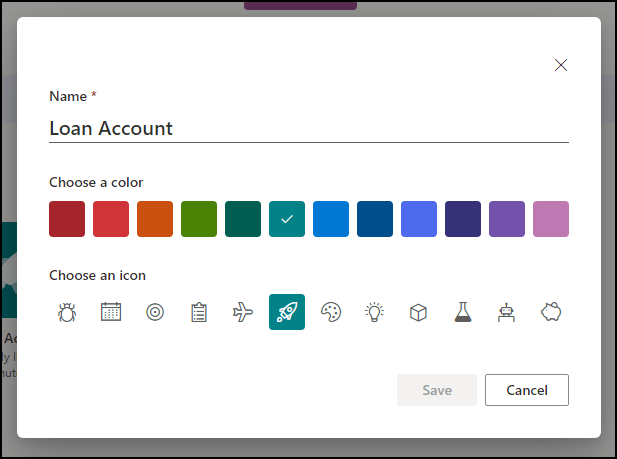Select the pink color swatch
617x459 pixels.
point(551,219)
